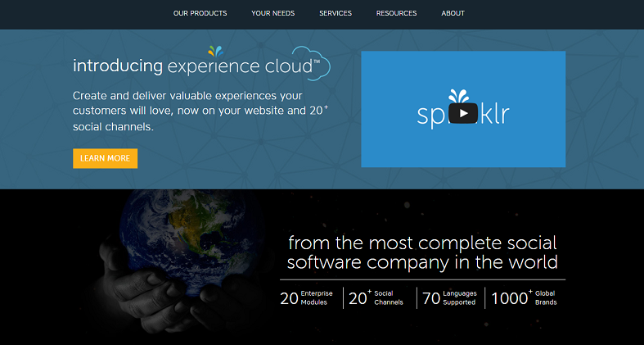644x345 pixels.
Task: Click the 'Create and deliver valuable experiences' paragraph
Action: pos(200,111)
